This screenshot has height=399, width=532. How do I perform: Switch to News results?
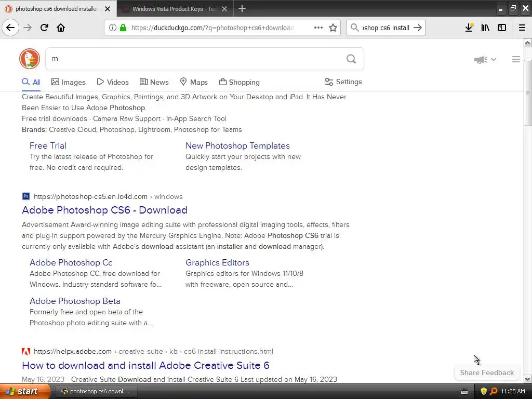(154, 82)
